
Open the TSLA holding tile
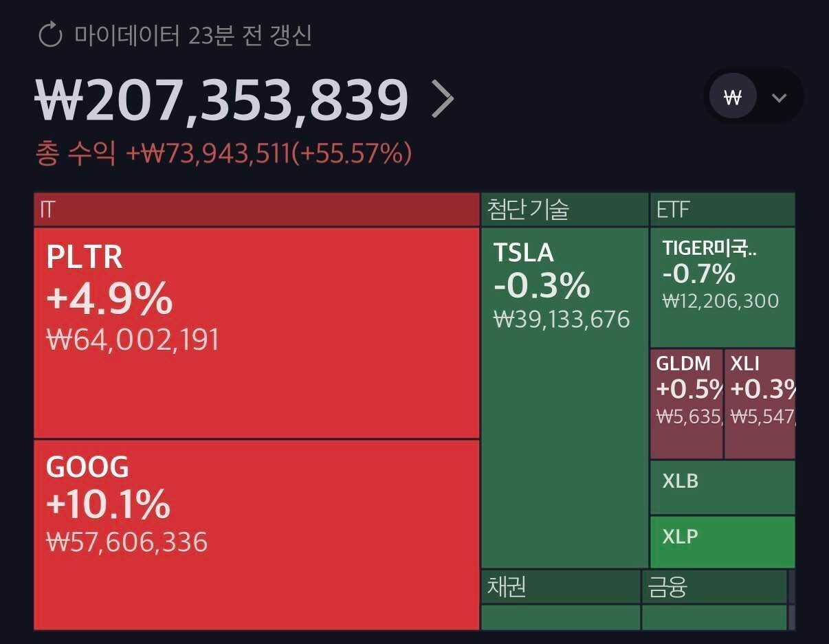[564, 397]
